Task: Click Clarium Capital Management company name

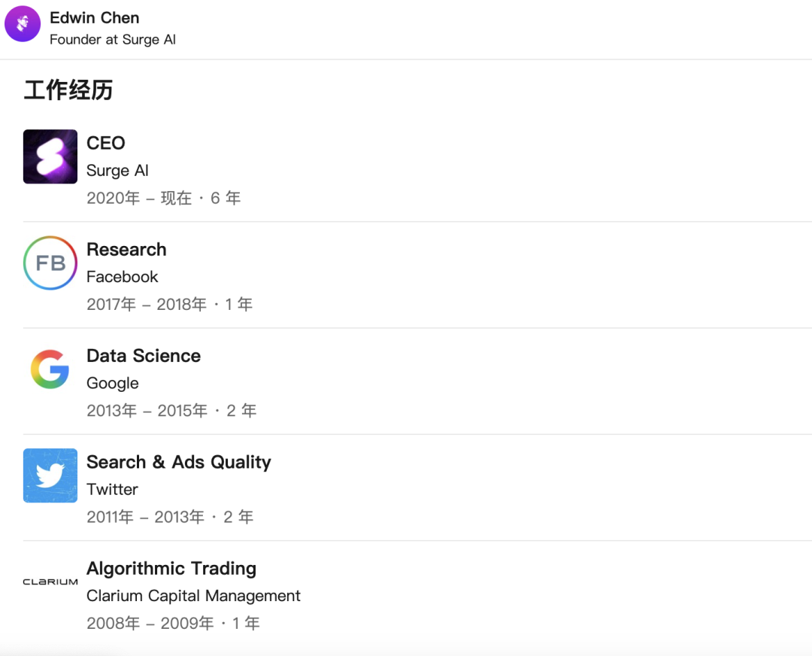Action: point(193,596)
